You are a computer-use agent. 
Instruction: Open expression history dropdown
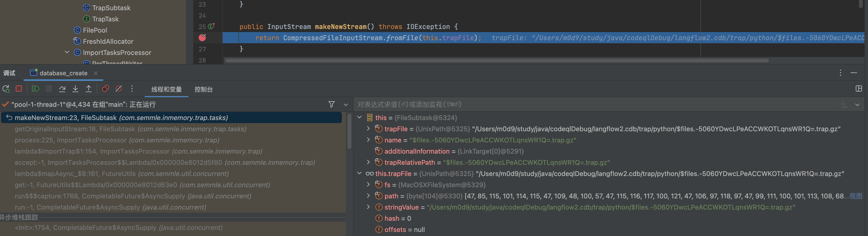tap(857, 105)
